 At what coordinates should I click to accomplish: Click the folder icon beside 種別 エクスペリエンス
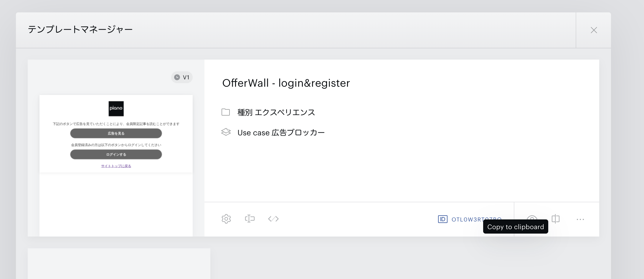226,112
